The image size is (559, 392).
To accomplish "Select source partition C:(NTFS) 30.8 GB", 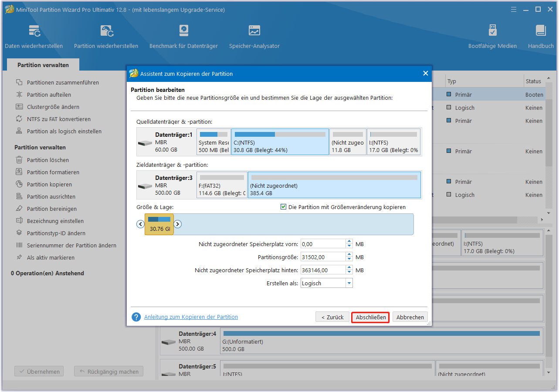I will (x=280, y=142).
